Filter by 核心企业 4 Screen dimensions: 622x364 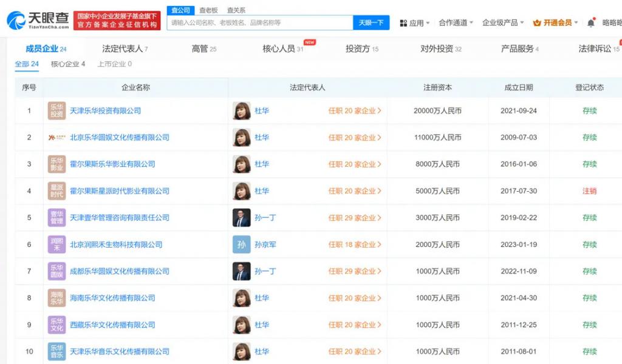68,64
